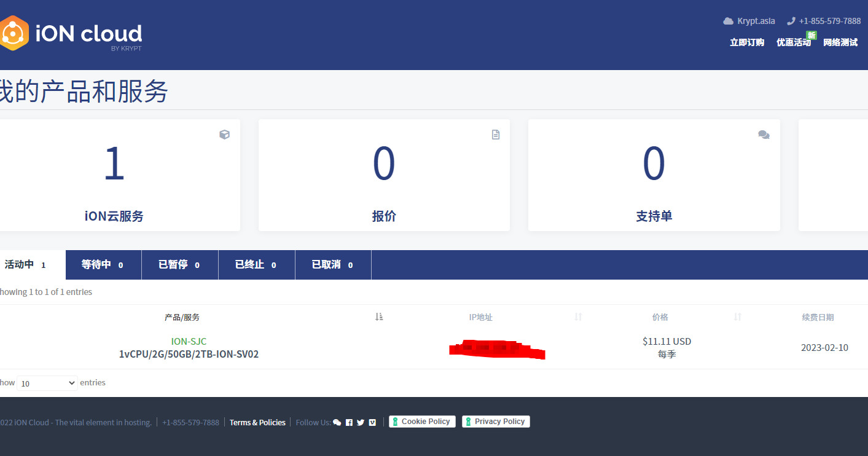Click the 报价 card label
Image resolution: width=868 pixels, height=456 pixels.
tap(384, 216)
